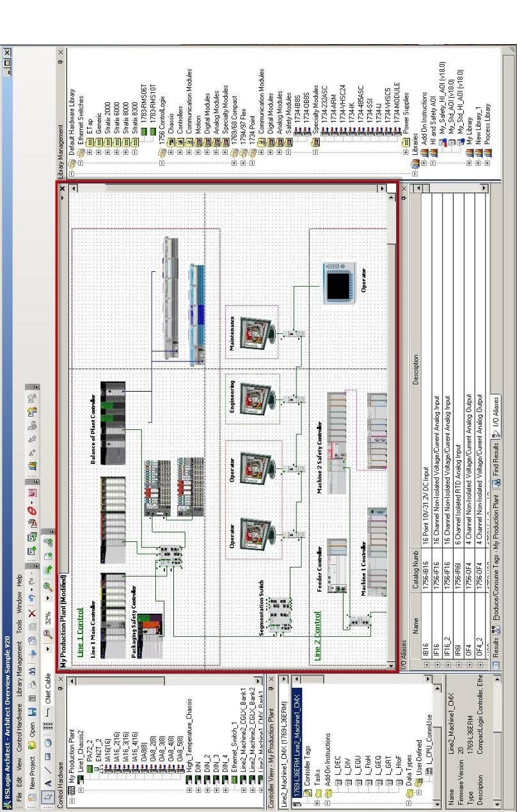This screenshot has width=529, height=812.
Task: Click the New Project button
Action: tap(32, 778)
